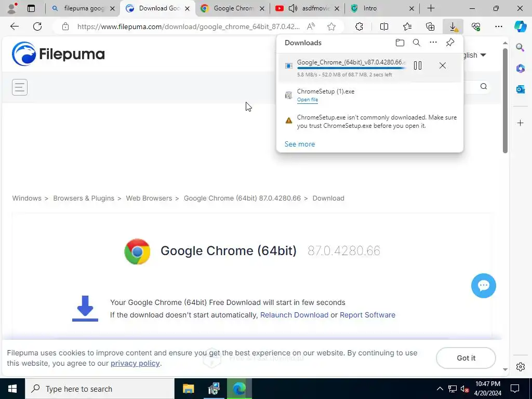Screen dimensions: 532x399
Task: Search downloads magnifier icon
Action: [x=417, y=43]
